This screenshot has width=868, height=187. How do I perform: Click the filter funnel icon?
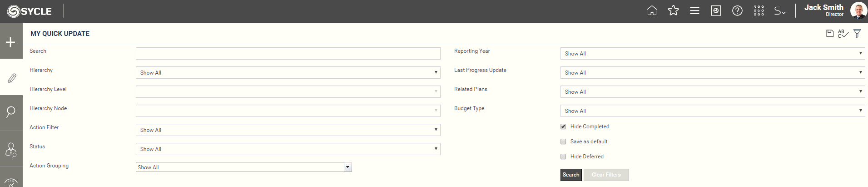(x=857, y=34)
